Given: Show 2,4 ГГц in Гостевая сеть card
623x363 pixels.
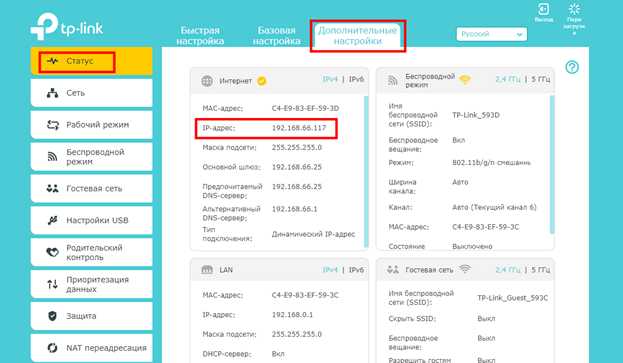Looking at the screenshot, I should (x=507, y=270).
